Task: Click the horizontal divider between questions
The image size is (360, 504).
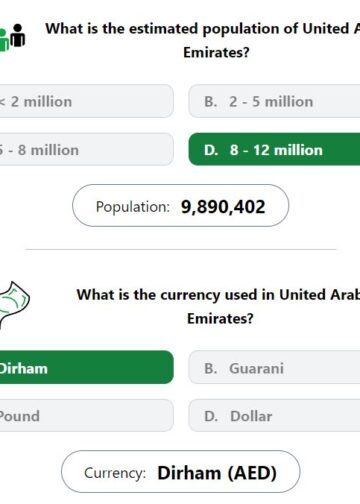Action: [x=180, y=249]
